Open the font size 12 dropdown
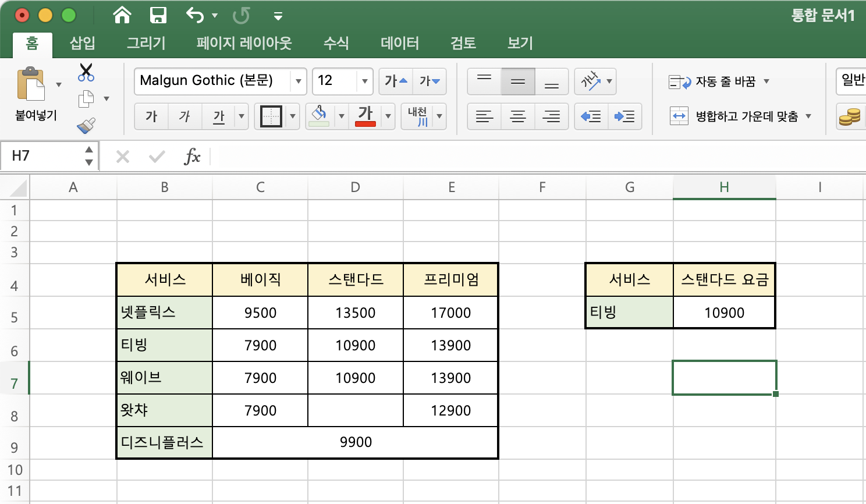Screen dimensions: 866x504 pyautogui.click(x=364, y=81)
